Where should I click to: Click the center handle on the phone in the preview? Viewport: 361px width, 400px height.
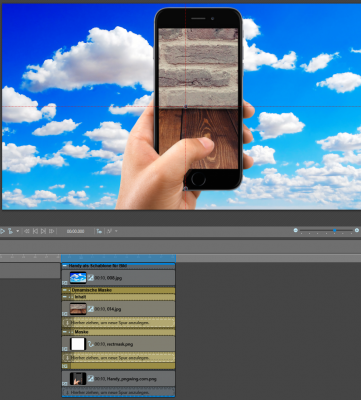coord(186,107)
